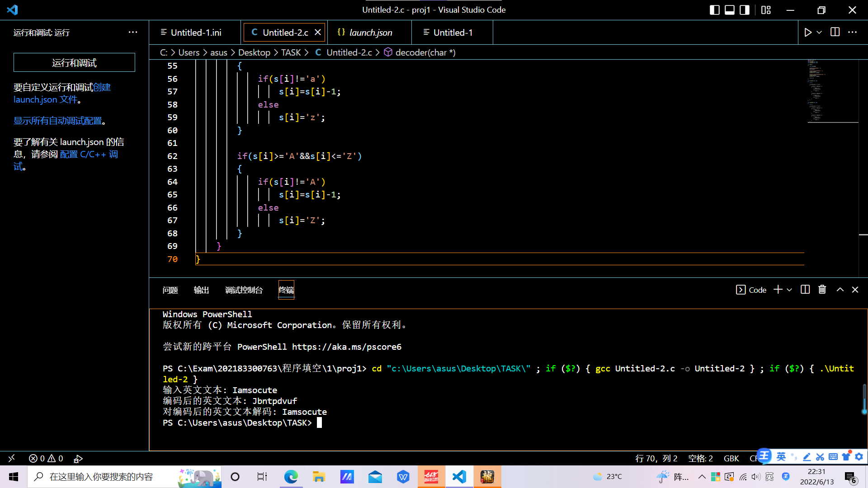This screenshot has width=868, height=488.
Task: Open the 调试控制台 panel tab
Action: click(x=244, y=290)
